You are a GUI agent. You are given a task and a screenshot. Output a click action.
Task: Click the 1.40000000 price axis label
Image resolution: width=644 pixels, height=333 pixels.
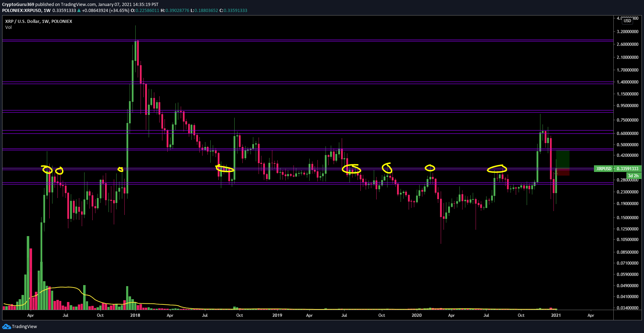(627, 82)
